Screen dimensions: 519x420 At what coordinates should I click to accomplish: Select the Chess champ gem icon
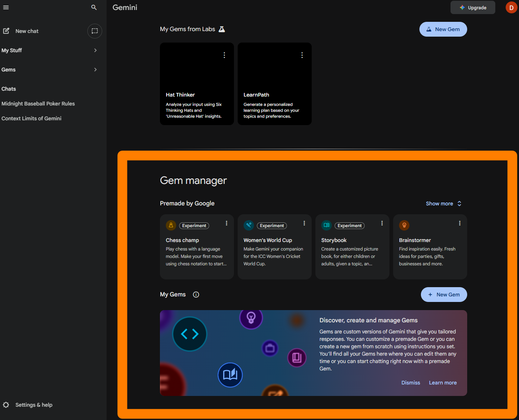(x=171, y=225)
